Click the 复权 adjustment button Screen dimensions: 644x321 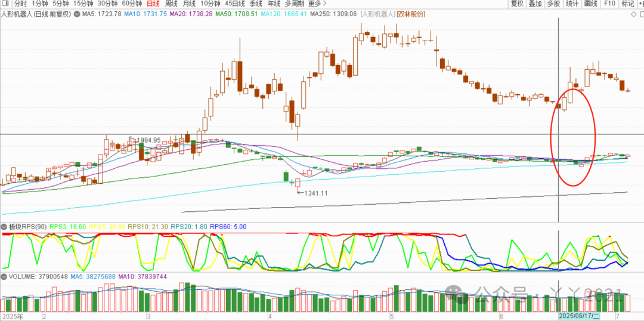click(517, 4)
